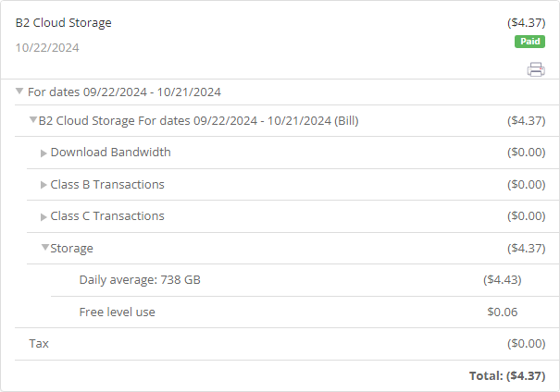Screen dimensions: 560x392
Task: Expand the Class B Transactions arrow
Action: coord(44,185)
